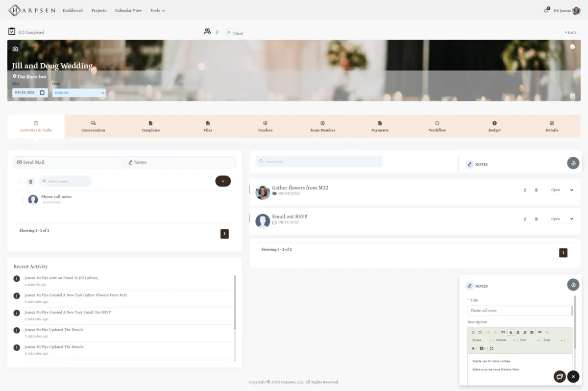Click the user avatar next to Hi Janezz
The height and width of the screenshot is (391, 588).
click(577, 10)
